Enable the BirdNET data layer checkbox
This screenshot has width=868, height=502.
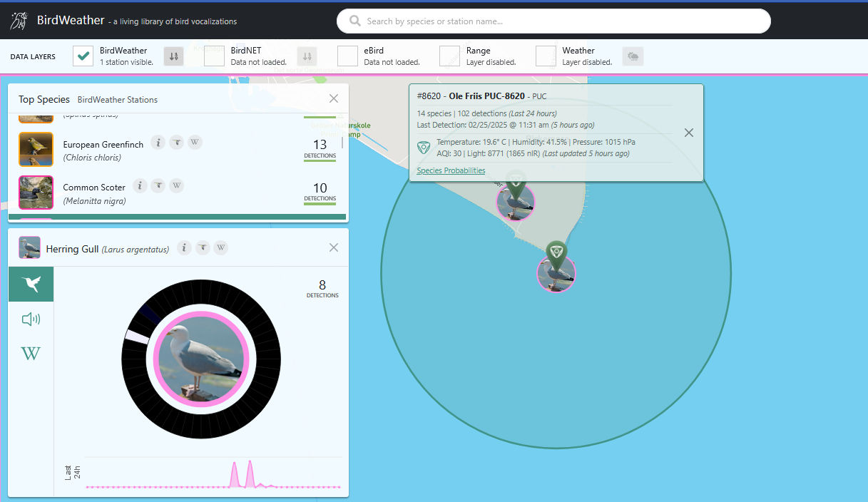point(215,56)
